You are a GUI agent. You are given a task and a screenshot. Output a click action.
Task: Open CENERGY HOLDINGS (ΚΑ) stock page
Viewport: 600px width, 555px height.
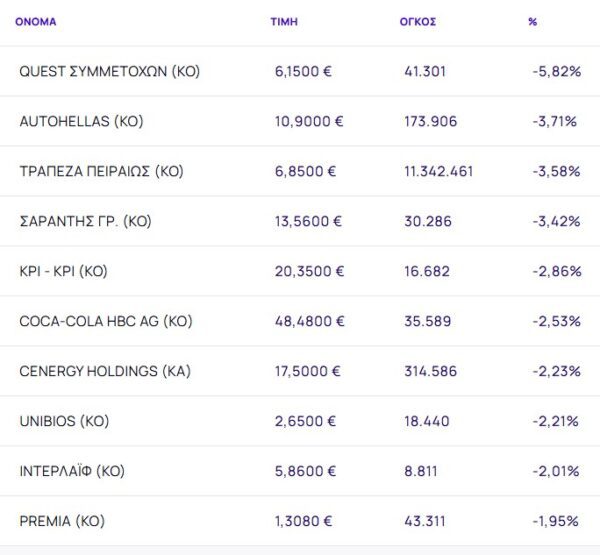point(105,371)
